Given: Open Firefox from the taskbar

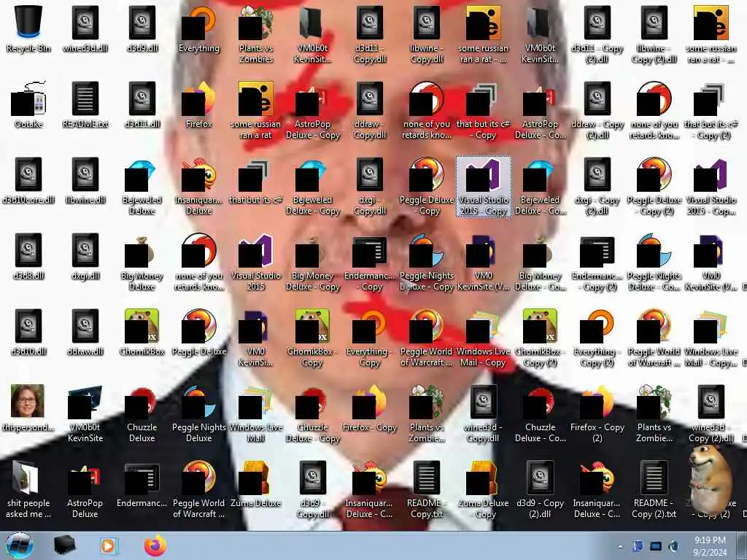Looking at the screenshot, I should click(x=155, y=545).
